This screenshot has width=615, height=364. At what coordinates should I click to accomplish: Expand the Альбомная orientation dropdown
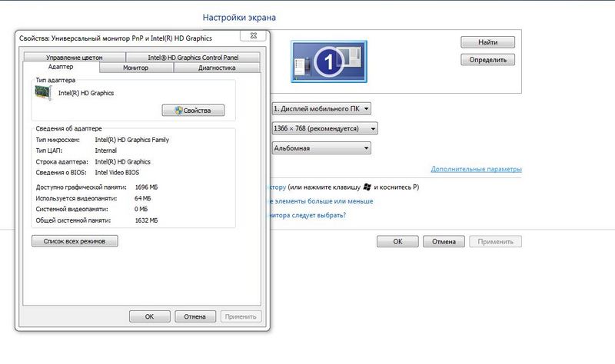tap(321, 147)
